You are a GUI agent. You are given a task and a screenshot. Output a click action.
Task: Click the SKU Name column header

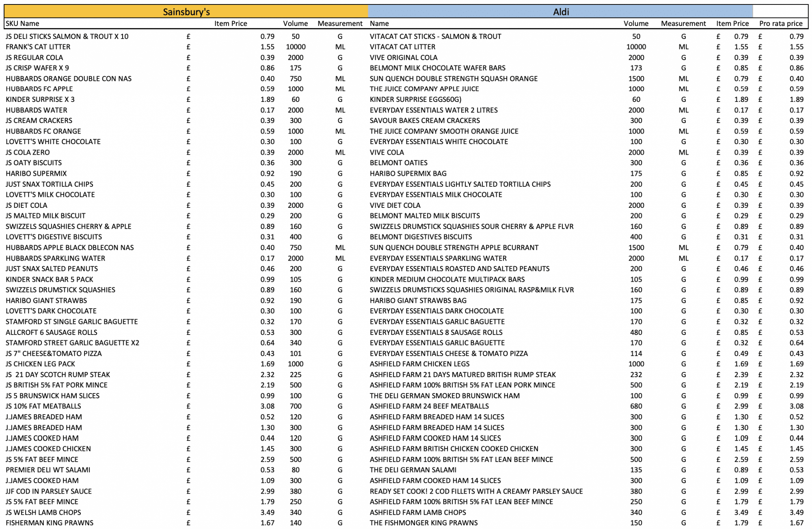tap(22, 24)
